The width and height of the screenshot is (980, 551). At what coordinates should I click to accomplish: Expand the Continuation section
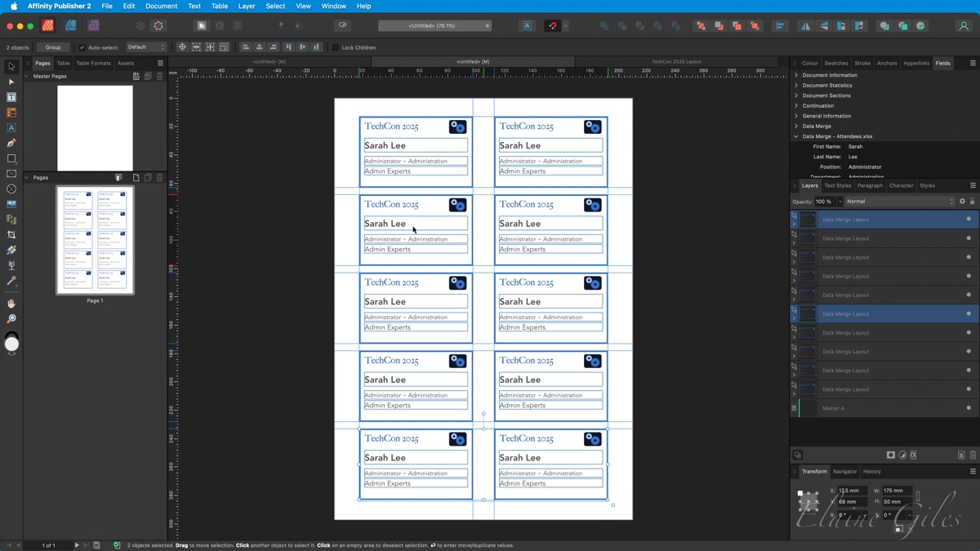[x=796, y=105]
